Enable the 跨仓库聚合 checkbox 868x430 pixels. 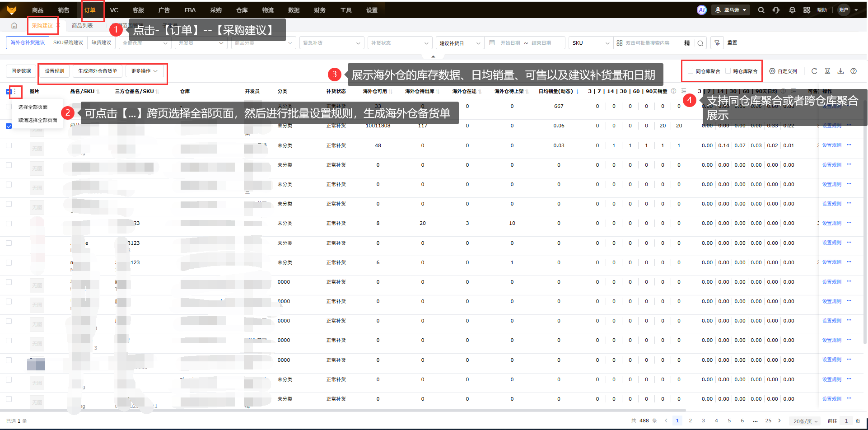[x=728, y=71]
